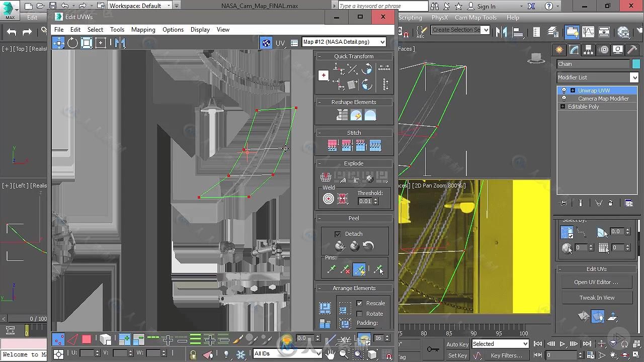644x362 pixels.
Task: Click the keyword search field
Action: [382, 6]
